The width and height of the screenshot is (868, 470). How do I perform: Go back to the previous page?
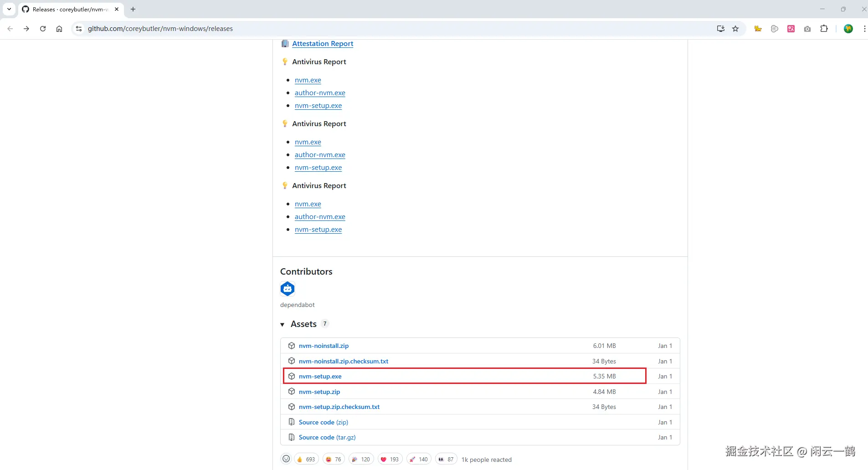coord(10,29)
